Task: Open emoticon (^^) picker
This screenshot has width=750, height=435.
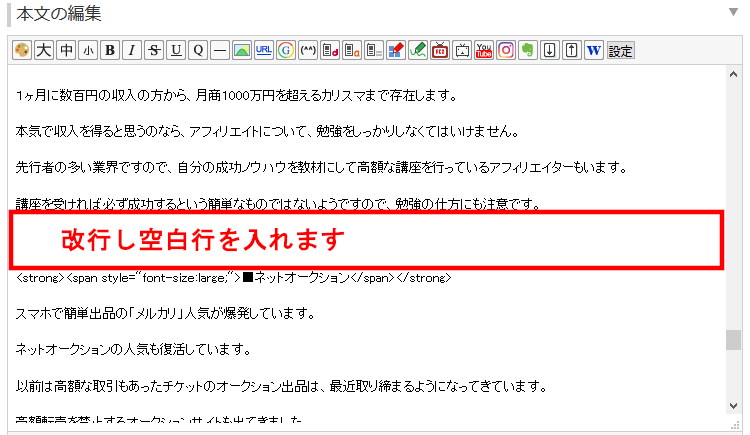Action: pos(308,50)
